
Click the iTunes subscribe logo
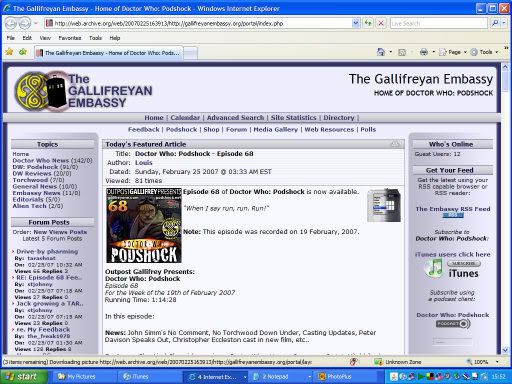tap(453, 269)
